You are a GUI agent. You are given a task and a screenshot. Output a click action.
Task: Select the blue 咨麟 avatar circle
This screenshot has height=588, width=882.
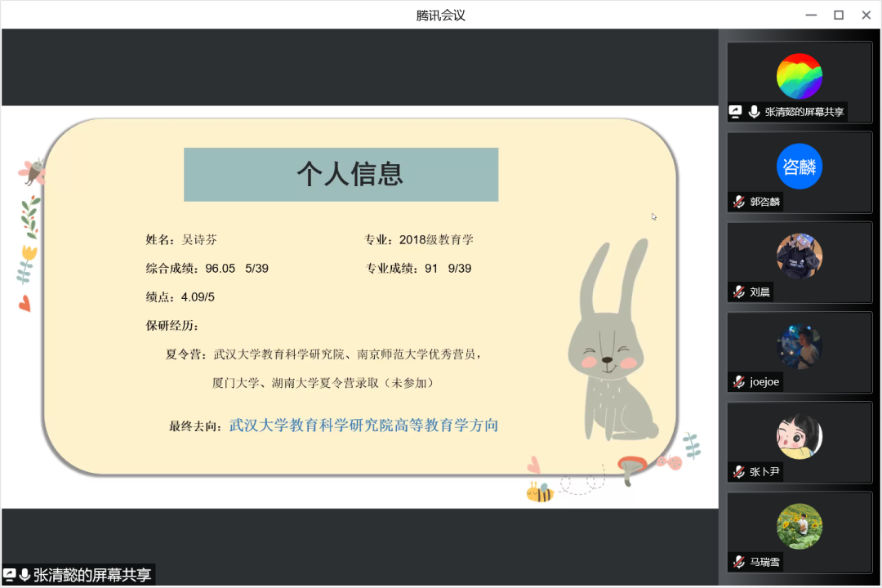799,166
